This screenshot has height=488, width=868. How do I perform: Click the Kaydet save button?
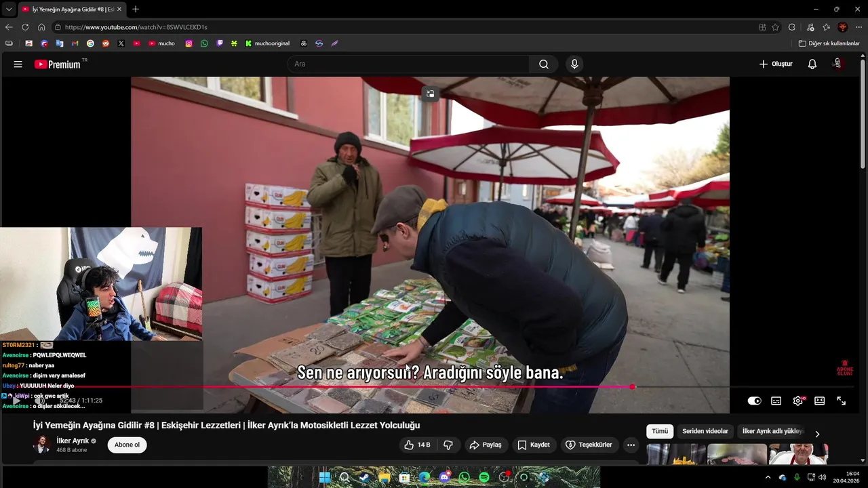click(x=534, y=445)
